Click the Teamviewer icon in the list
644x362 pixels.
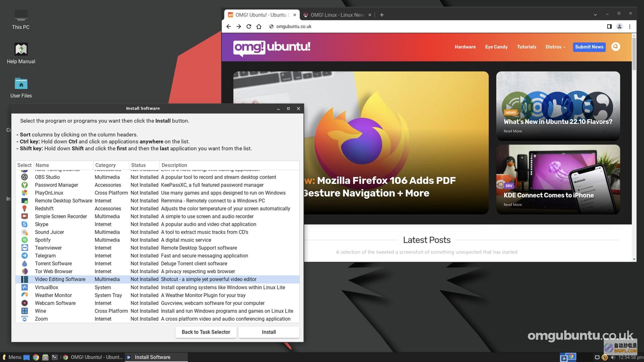[x=24, y=248]
